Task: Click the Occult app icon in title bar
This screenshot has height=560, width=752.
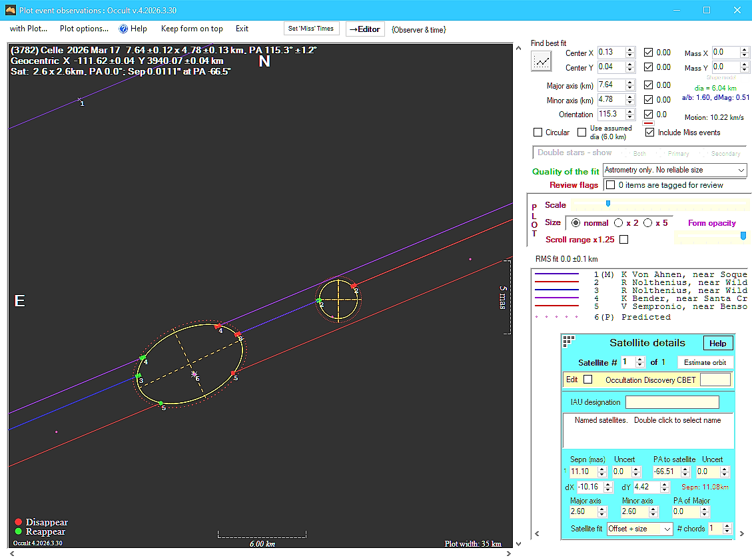Action: (10, 10)
